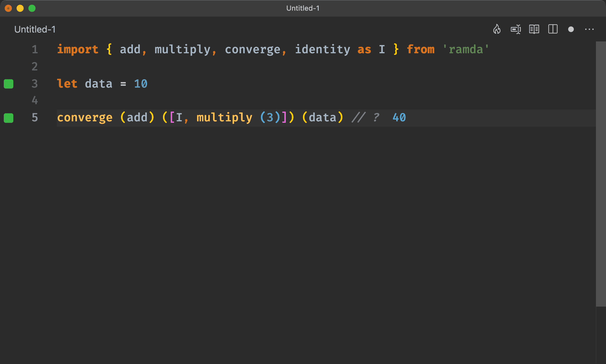Click the unsaved changes status dot

click(x=570, y=29)
